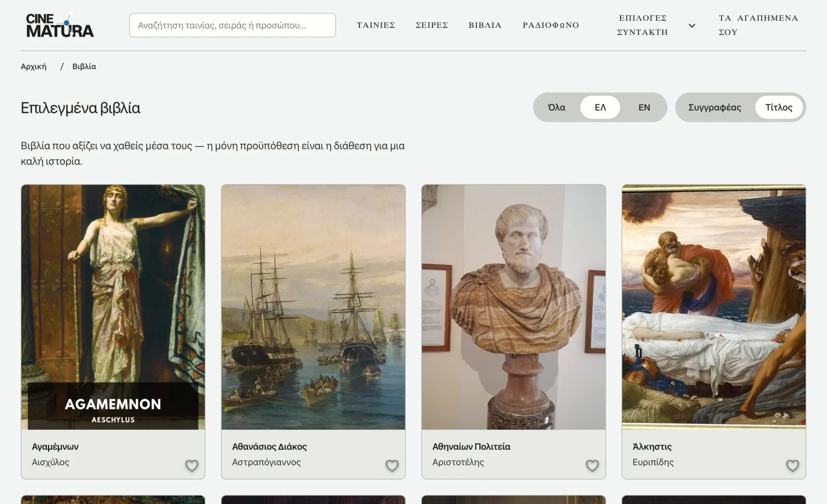Click the Άλκηστις title

pyautogui.click(x=652, y=447)
